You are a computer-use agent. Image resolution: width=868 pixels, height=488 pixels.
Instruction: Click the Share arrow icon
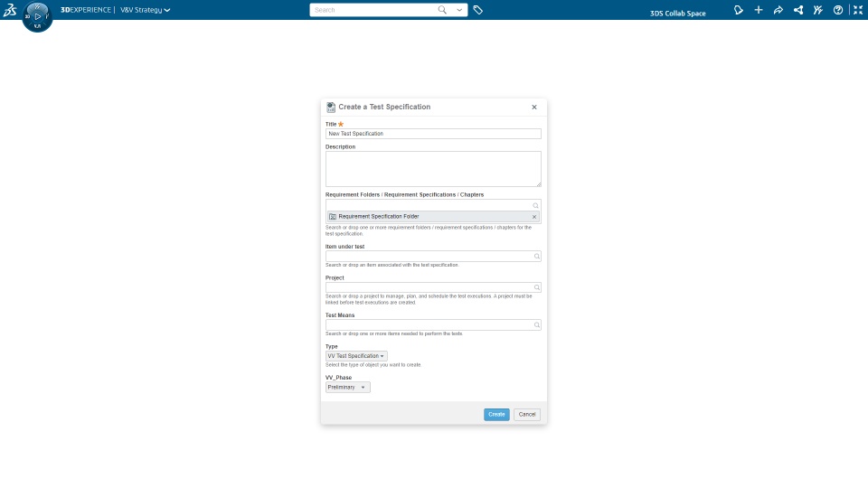coord(778,10)
